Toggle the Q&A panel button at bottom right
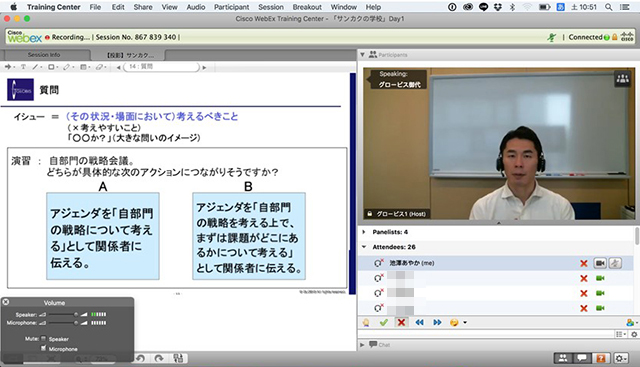 pos(601,358)
